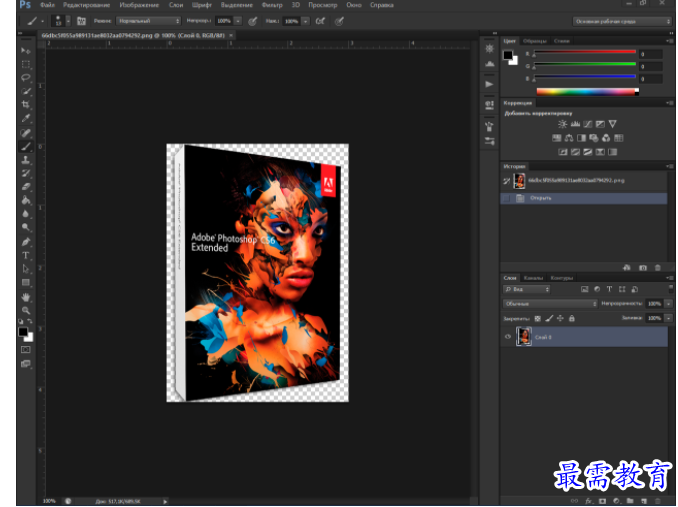Open flow slider arrow in options bar
The image size is (678, 507).
(306, 21)
